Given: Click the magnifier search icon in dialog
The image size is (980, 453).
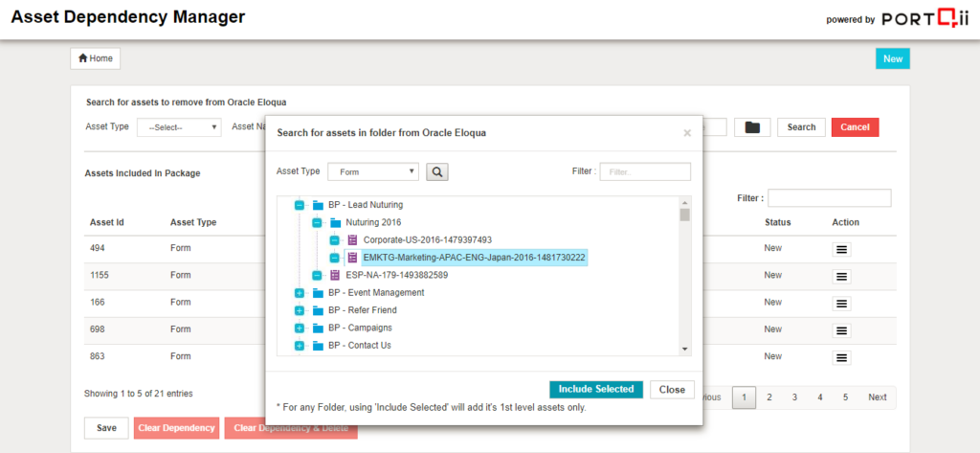Looking at the screenshot, I should [x=437, y=171].
